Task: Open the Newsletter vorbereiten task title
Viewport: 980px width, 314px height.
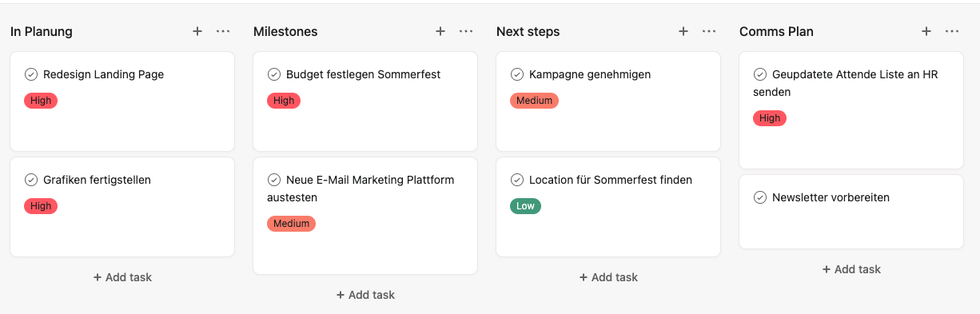Action: pos(831,197)
